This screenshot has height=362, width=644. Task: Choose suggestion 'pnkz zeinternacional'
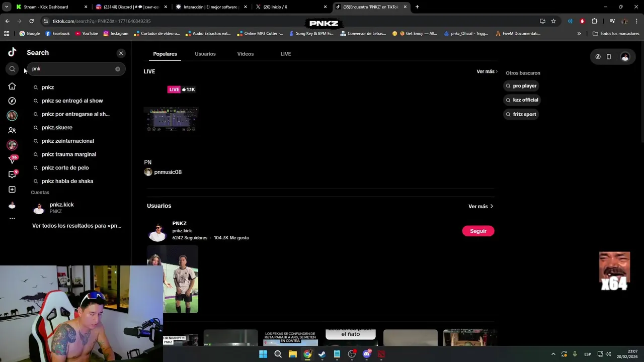tap(67, 141)
